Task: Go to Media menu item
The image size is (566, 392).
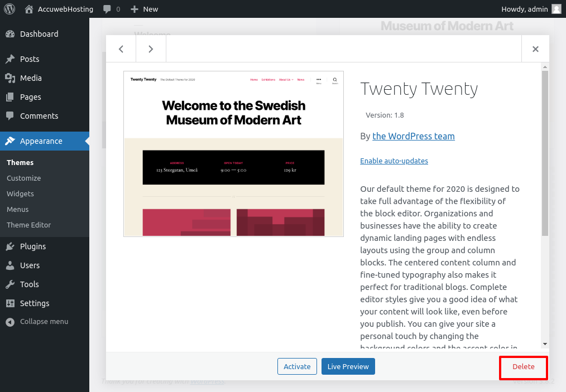Action: [x=31, y=78]
